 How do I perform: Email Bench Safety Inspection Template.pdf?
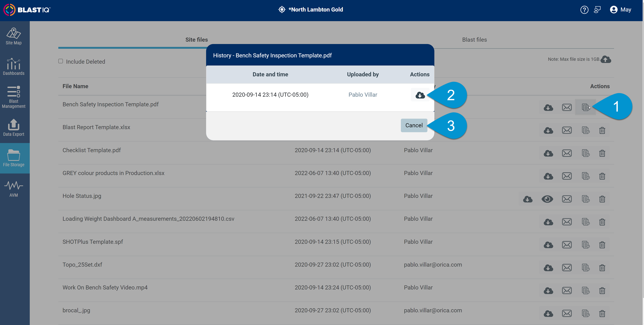coord(567,107)
